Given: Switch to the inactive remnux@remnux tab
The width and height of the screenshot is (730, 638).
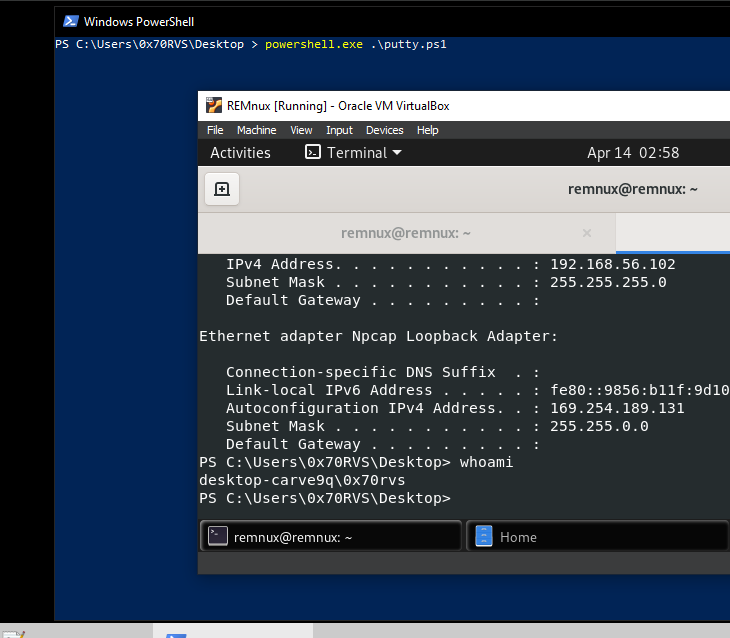Looking at the screenshot, I should [x=406, y=233].
